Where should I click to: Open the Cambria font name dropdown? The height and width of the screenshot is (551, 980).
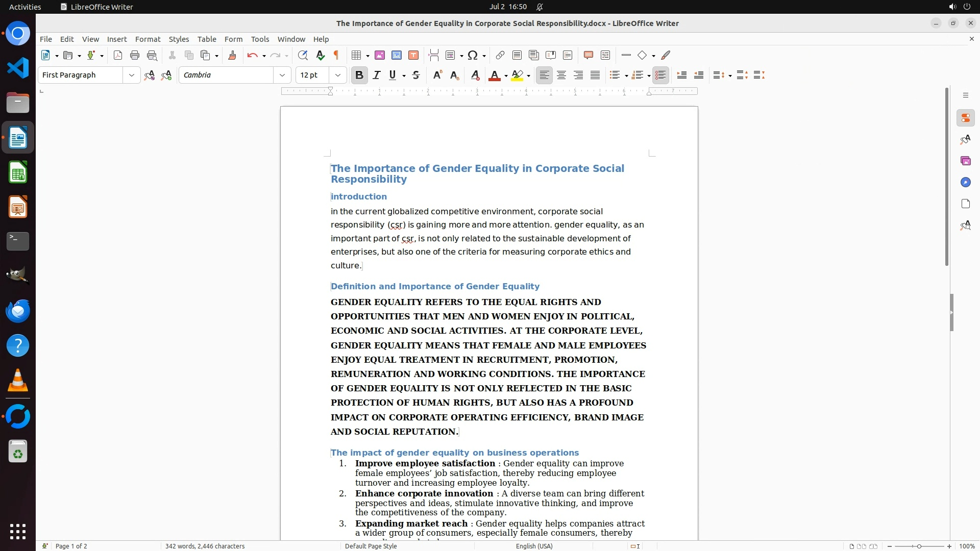[x=282, y=75]
